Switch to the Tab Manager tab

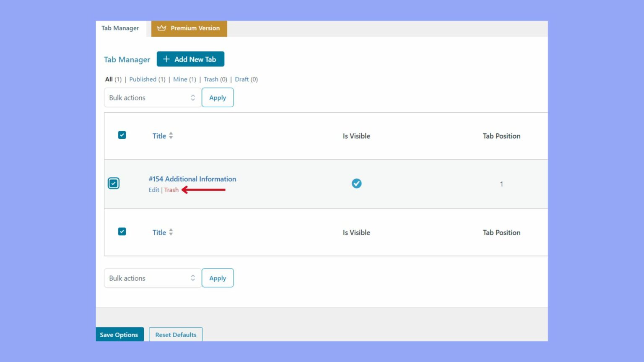coord(120,28)
